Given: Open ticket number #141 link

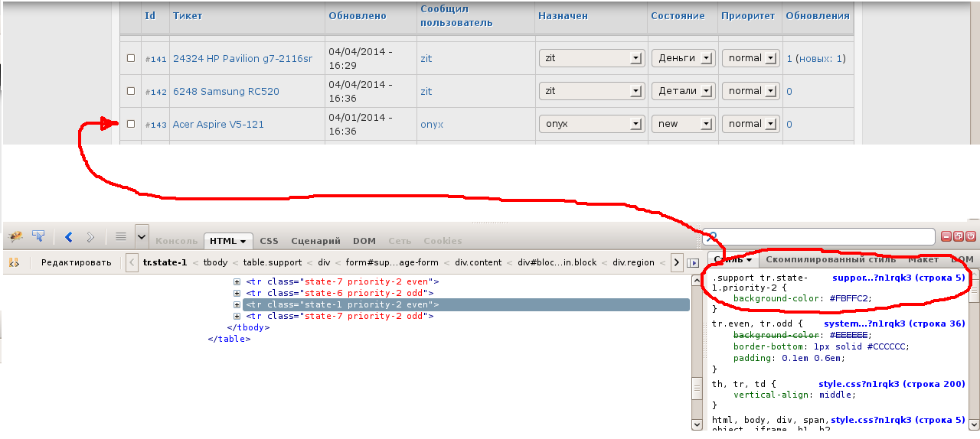Looking at the screenshot, I should point(156,59).
